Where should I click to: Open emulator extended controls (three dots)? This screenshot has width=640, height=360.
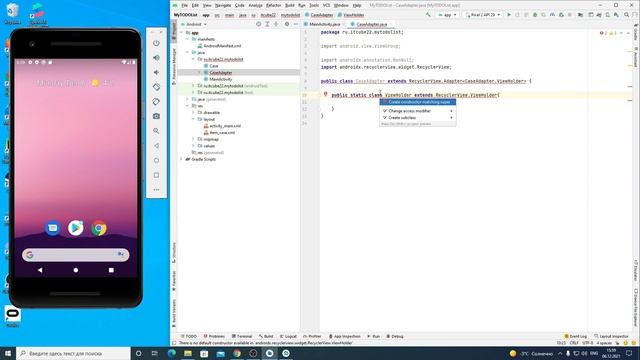(x=156, y=190)
